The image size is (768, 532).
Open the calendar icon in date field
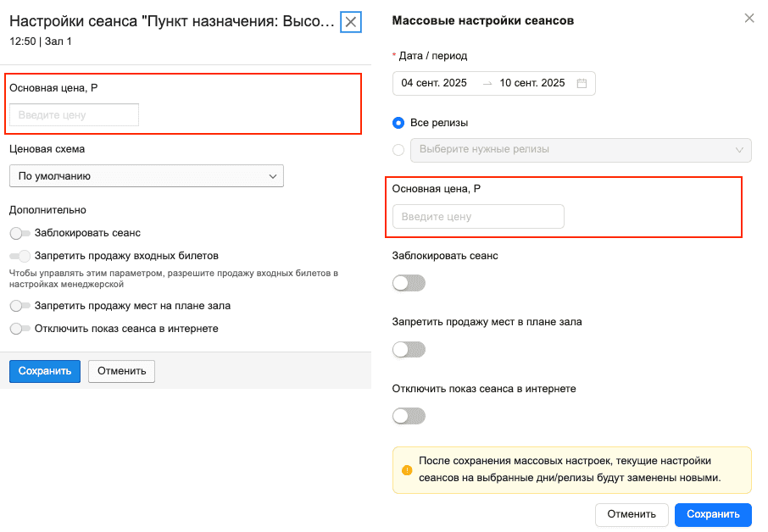(582, 83)
